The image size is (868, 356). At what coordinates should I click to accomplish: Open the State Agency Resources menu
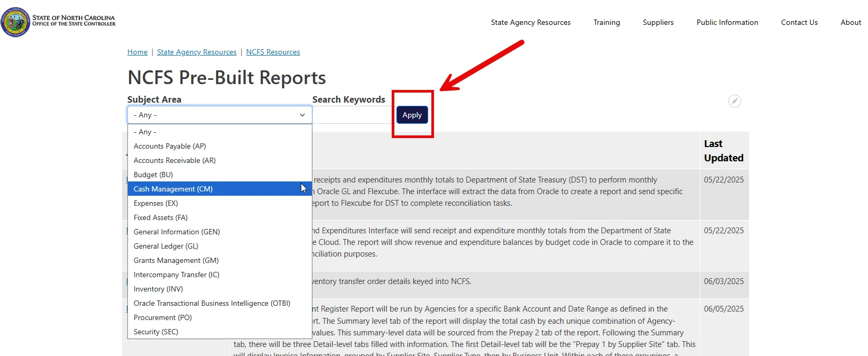click(x=530, y=22)
